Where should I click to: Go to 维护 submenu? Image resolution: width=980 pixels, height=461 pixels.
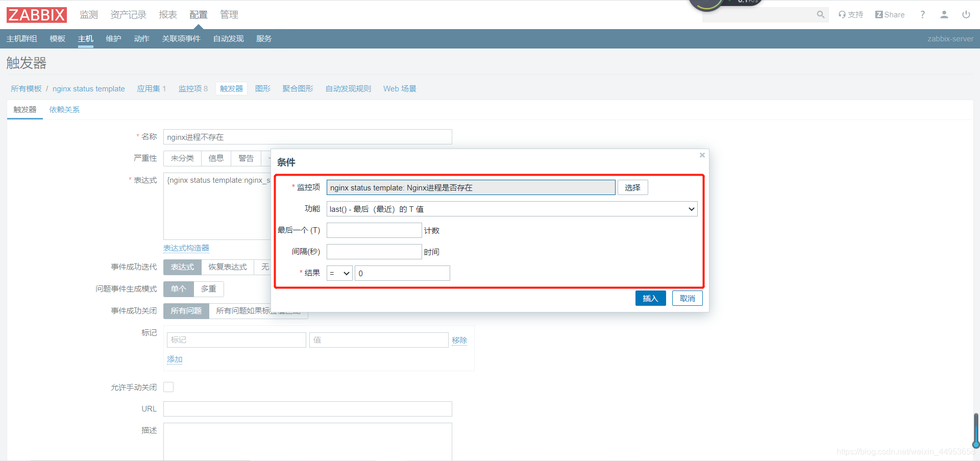(113, 39)
